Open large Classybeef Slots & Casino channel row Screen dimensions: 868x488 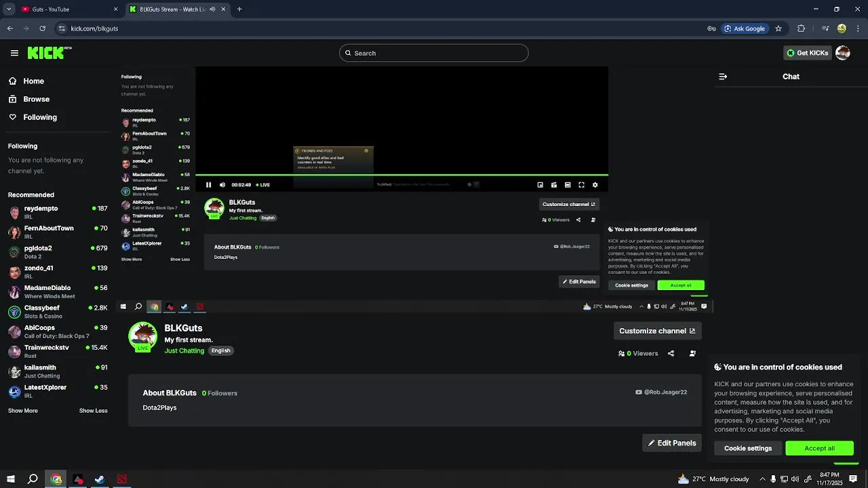coord(58,312)
